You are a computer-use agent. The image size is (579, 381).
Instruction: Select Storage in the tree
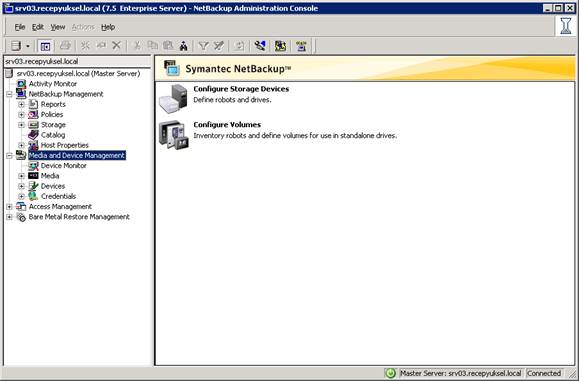pos(53,125)
